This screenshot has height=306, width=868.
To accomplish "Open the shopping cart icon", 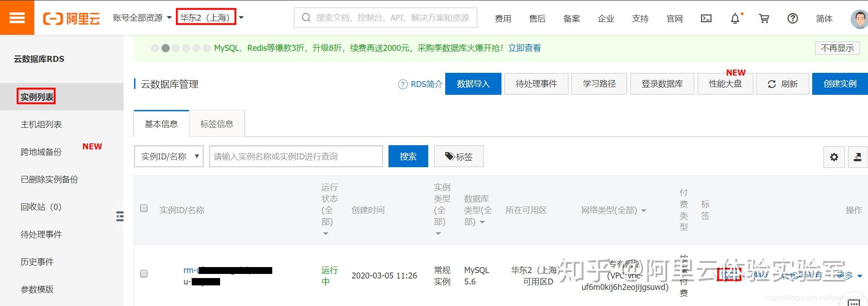I will (764, 18).
